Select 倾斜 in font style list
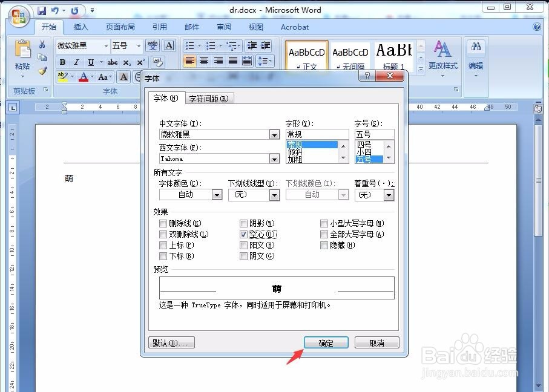This screenshot has height=392, width=549. pos(312,152)
